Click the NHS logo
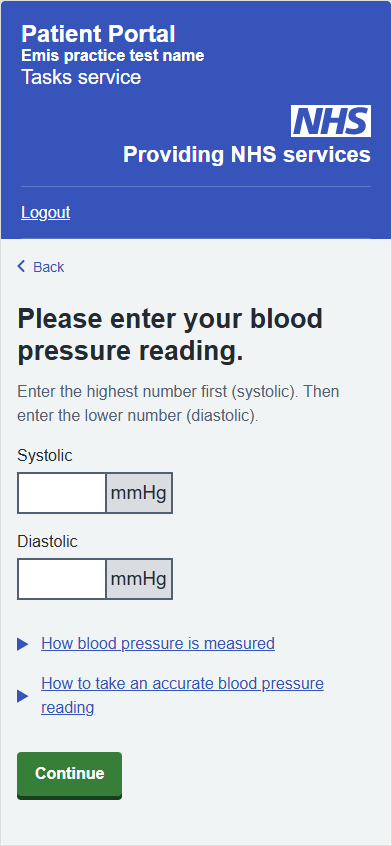This screenshot has width=392, height=846. click(331, 121)
